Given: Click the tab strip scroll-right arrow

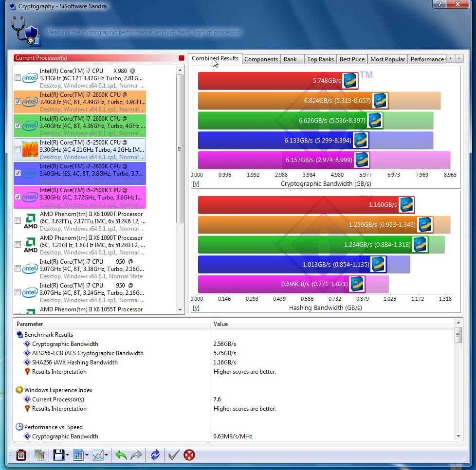Looking at the screenshot, I should point(459,58).
